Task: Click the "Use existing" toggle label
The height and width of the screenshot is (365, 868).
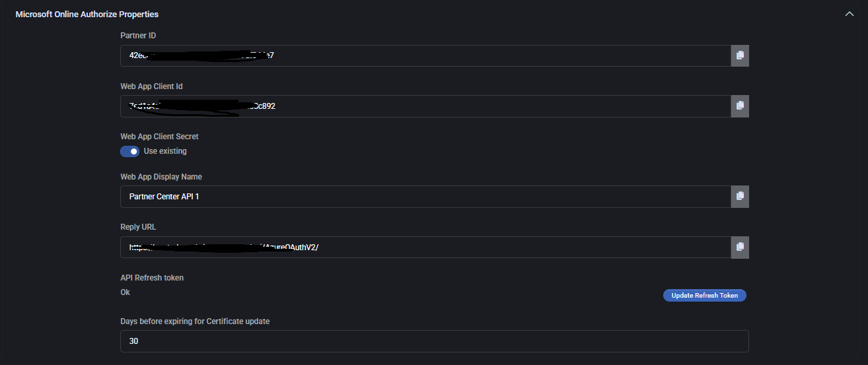Action: click(165, 151)
